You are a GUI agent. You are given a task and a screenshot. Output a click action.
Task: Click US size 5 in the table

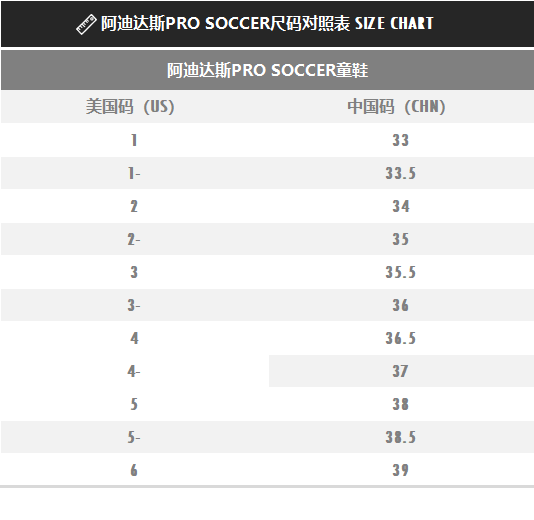(x=134, y=404)
